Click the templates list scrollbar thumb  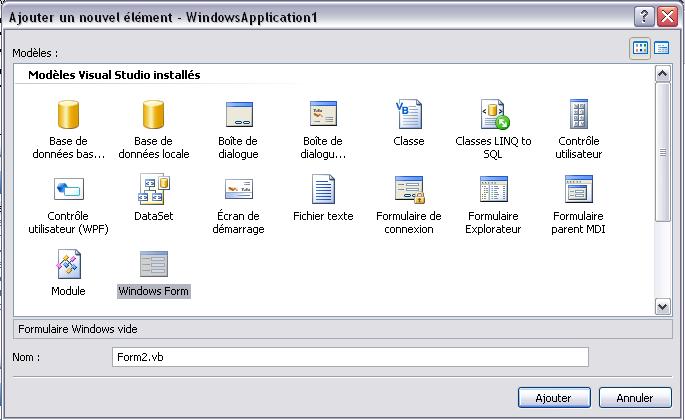(x=662, y=152)
